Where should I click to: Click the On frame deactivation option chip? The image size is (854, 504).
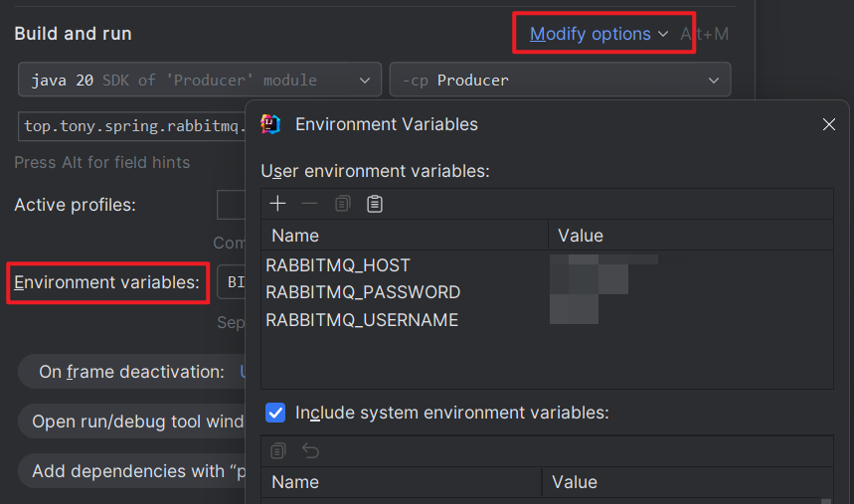point(131,372)
